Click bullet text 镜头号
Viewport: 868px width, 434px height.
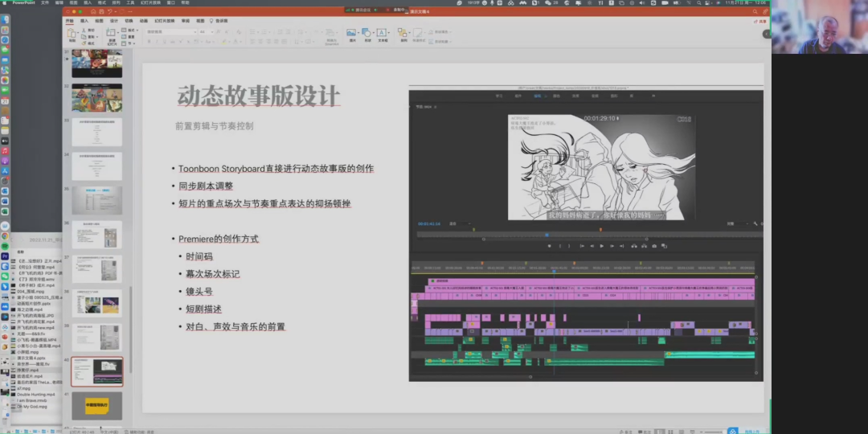pyautogui.click(x=199, y=292)
